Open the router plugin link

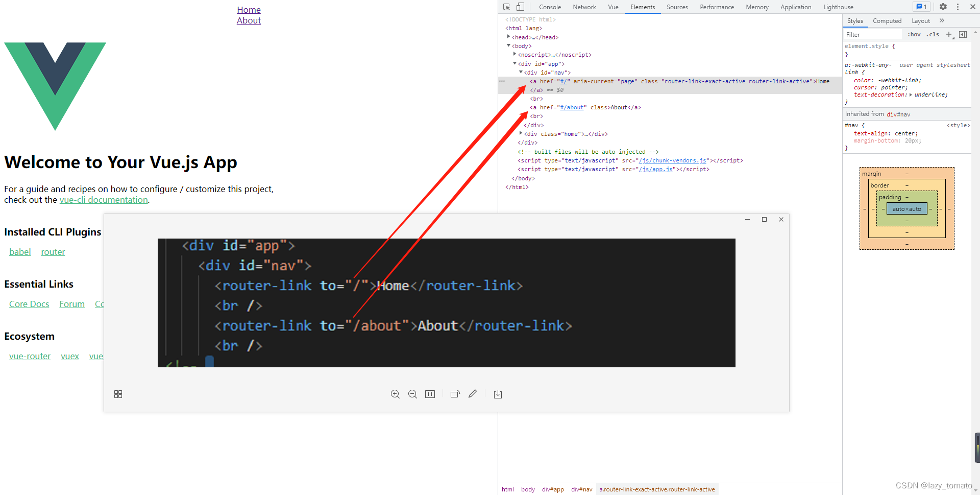tap(53, 252)
